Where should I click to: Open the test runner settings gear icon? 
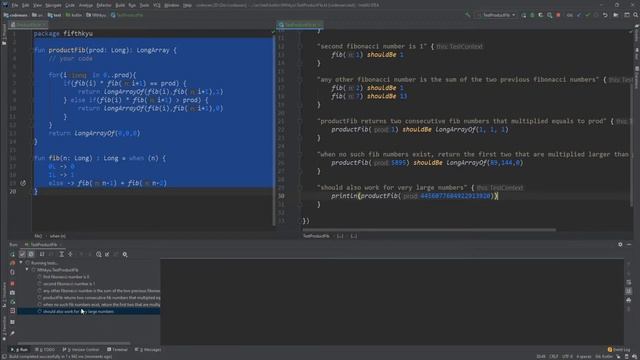pos(125,254)
